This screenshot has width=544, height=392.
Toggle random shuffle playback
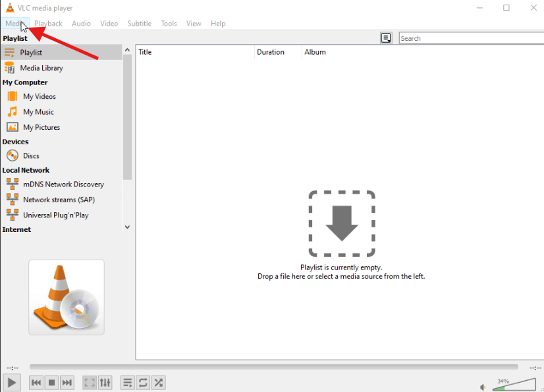click(159, 383)
